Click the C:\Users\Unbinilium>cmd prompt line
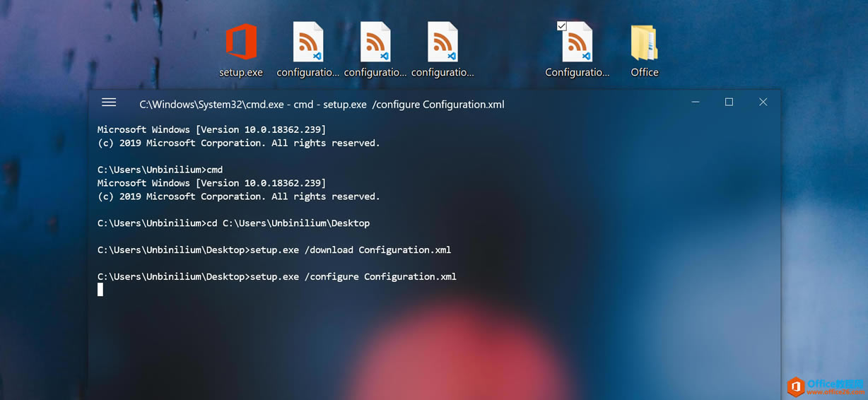This screenshot has height=400, width=868. coord(160,170)
